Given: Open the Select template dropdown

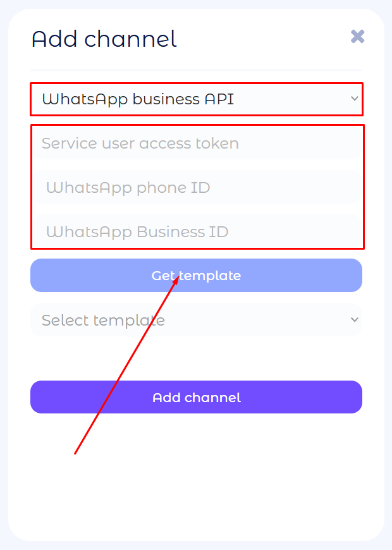Looking at the screenshot, I should click(x=196, y=320).
